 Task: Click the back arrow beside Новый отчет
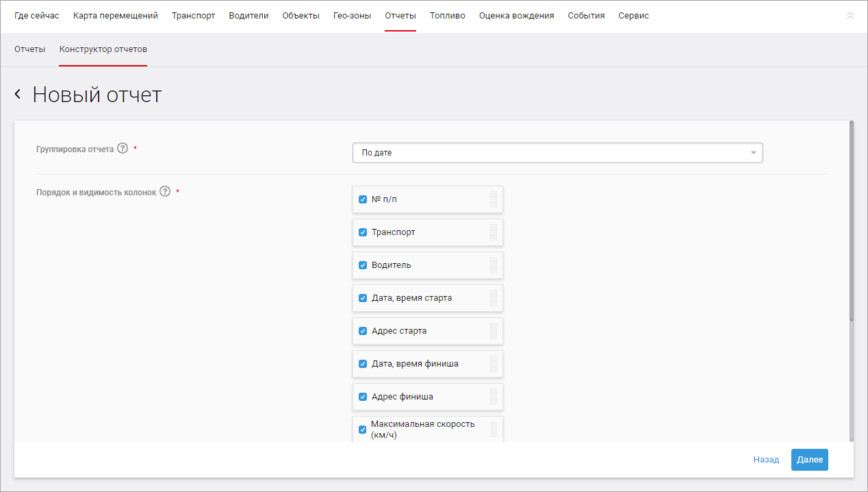pyautogui.click(x=18, y=95)
